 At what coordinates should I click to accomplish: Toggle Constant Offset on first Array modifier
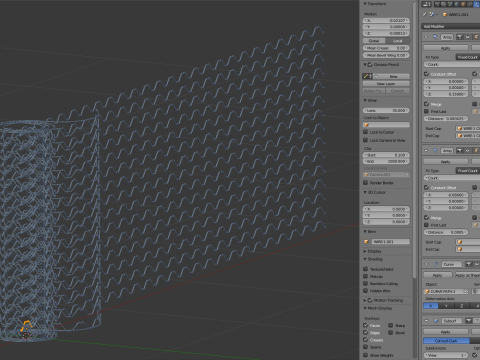[426, 74]
